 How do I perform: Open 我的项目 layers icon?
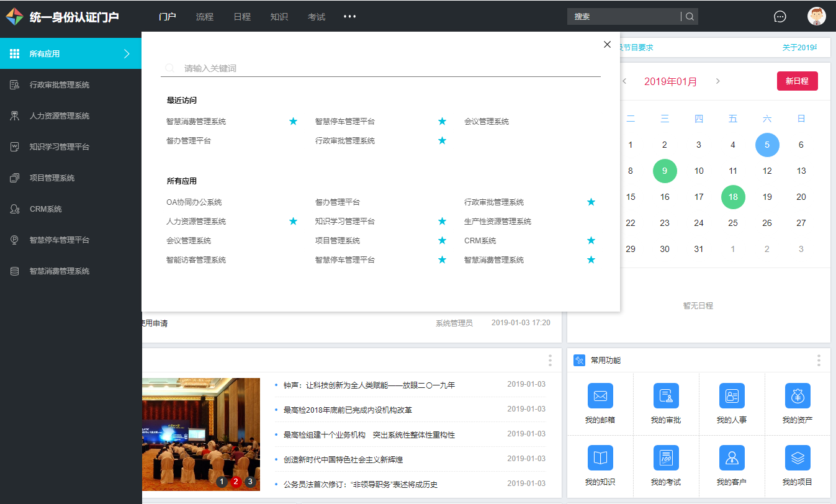point(798,457)
